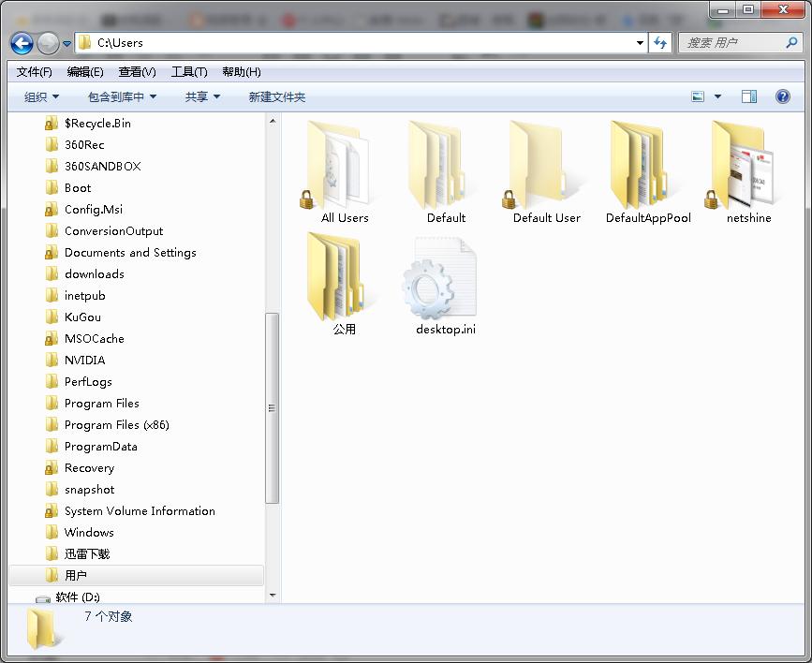Open the 编辑(E) menu

coord(85,72)
